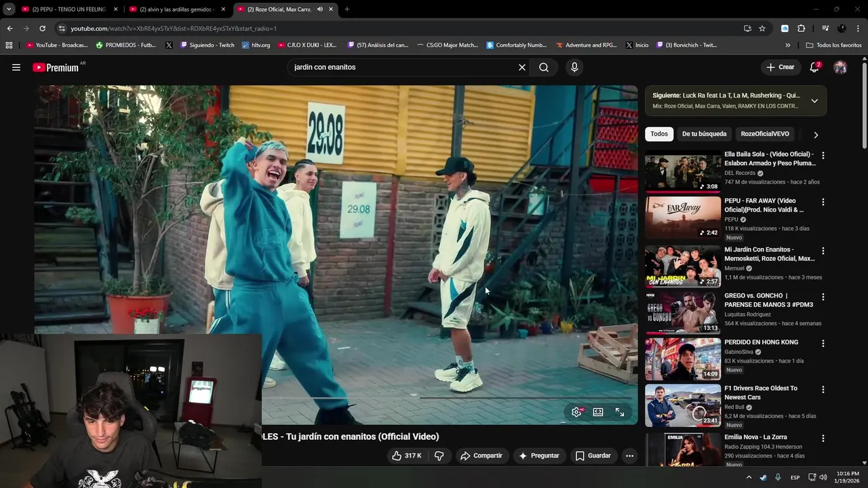
Task: Expand the Siguiente mix playlist panel
Action: 814,101
